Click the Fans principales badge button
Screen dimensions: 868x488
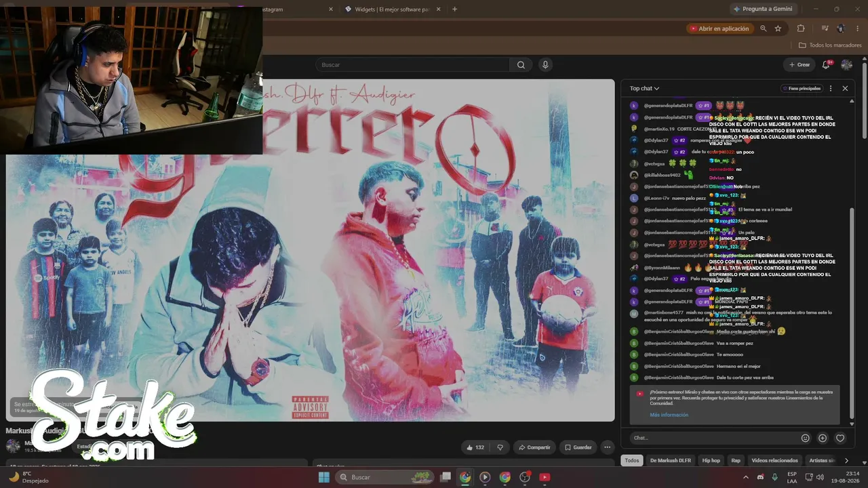point(801,88)
